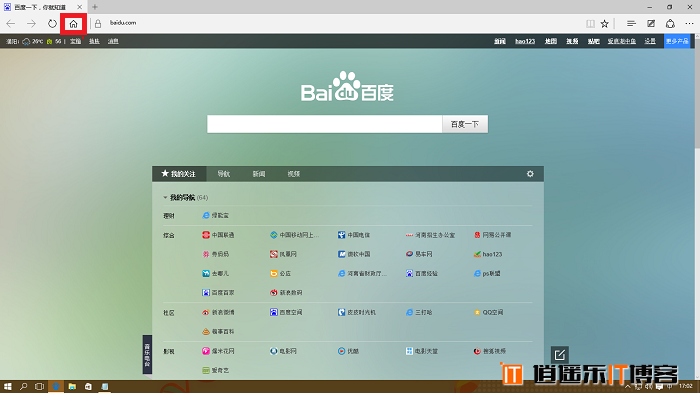Open the 新浪微博 link

click(x=218, y=312)
